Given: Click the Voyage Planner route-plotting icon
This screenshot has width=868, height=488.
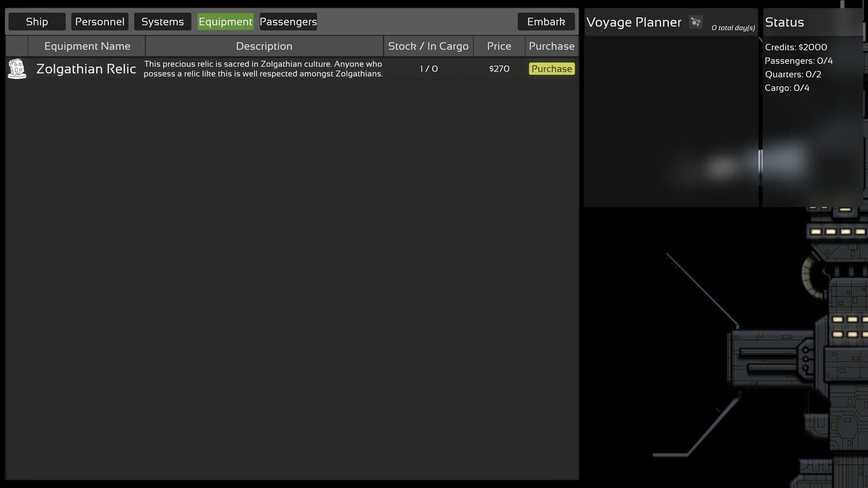Looking at the screenshot, I should 696,22.
